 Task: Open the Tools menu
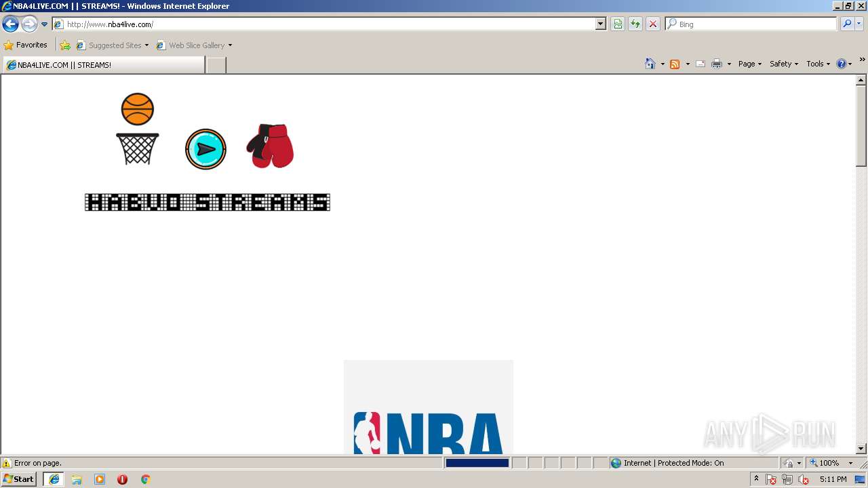click(x=818, y=64)
